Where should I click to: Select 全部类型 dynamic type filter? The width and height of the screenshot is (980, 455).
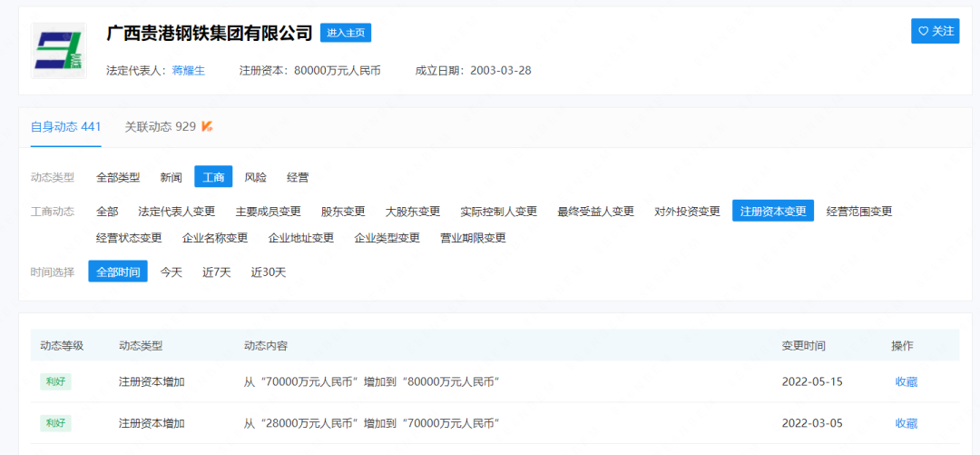click(x=118, y=177)
